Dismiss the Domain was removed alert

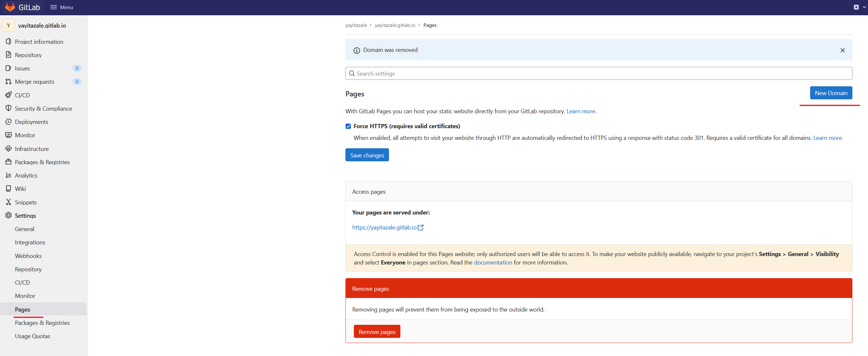pyautogui.click(x=842, y=50)
